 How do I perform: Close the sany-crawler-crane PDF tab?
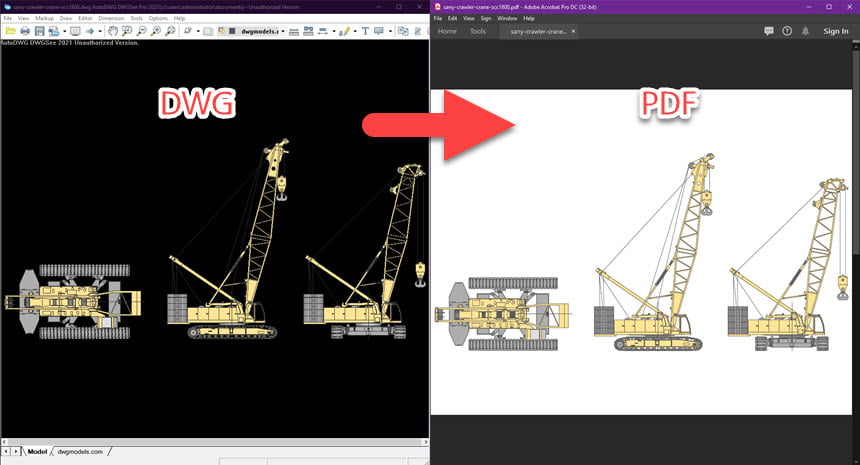573,31
